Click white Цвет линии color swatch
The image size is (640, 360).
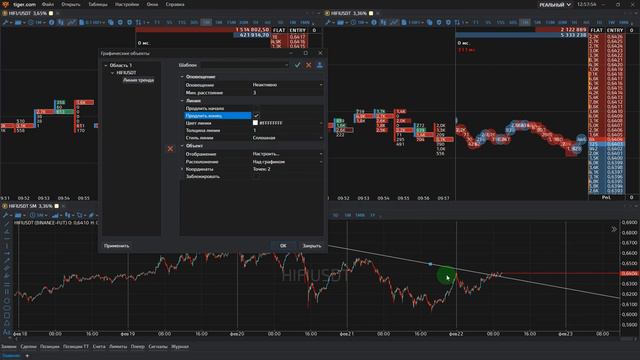click(256, 123)
